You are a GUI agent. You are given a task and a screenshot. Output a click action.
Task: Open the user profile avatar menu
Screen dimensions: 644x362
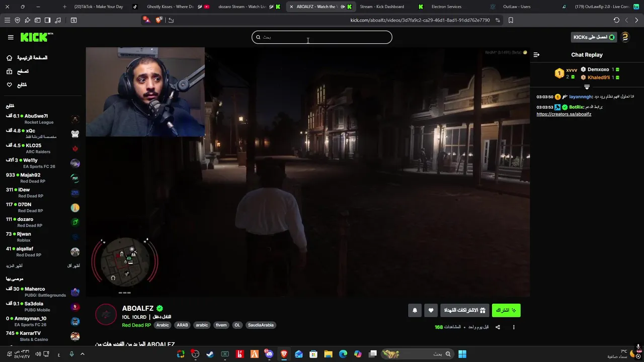625,37
